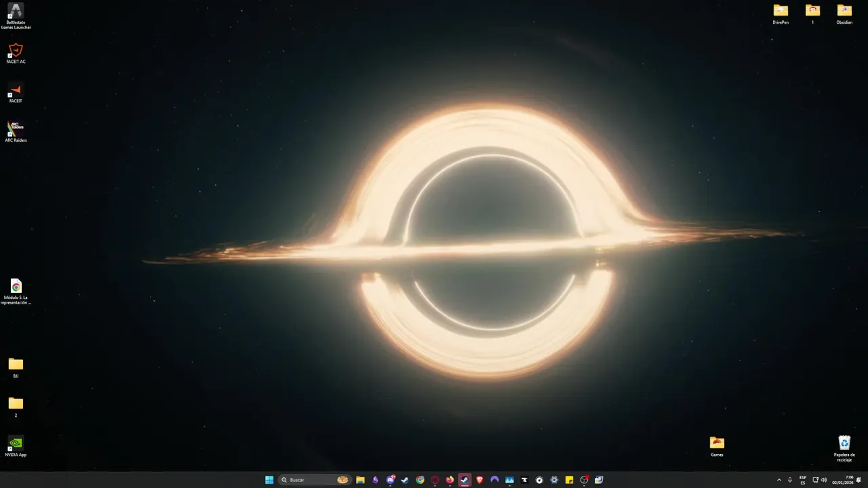Select the BJJ folder on desktop
Screen dimensions: 868x488
[x=16, y=368]
